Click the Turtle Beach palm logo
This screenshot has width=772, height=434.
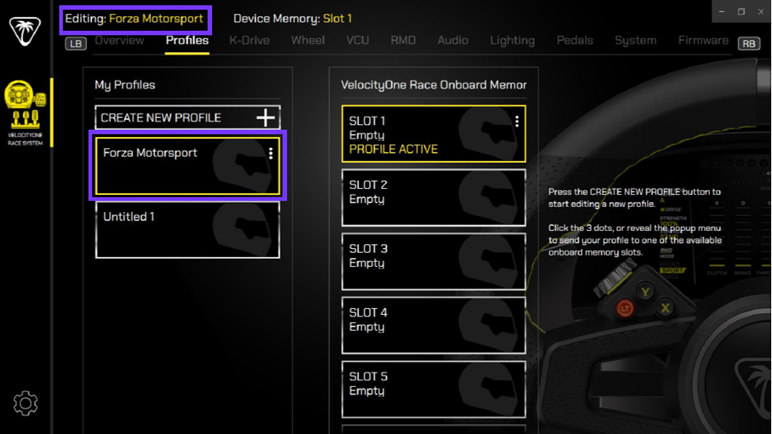(25, 31)
